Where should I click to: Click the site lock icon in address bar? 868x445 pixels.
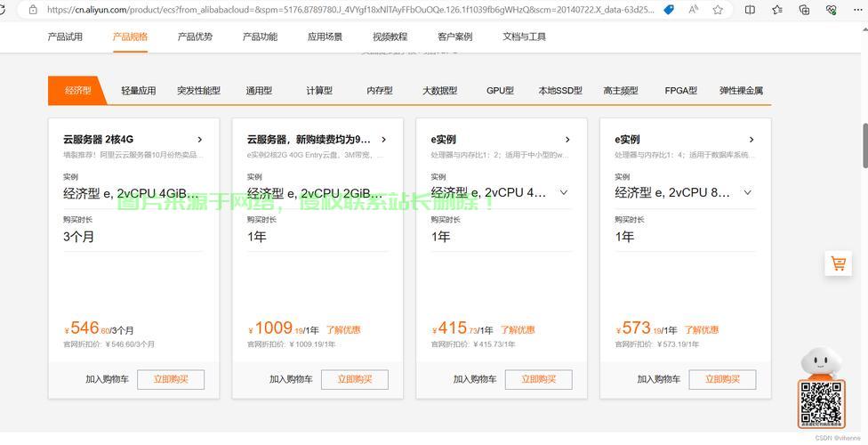tap(33, 10)
